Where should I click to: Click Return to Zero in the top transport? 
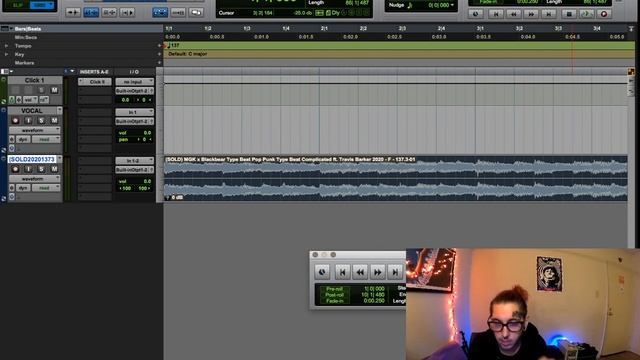tap(496, 14)
